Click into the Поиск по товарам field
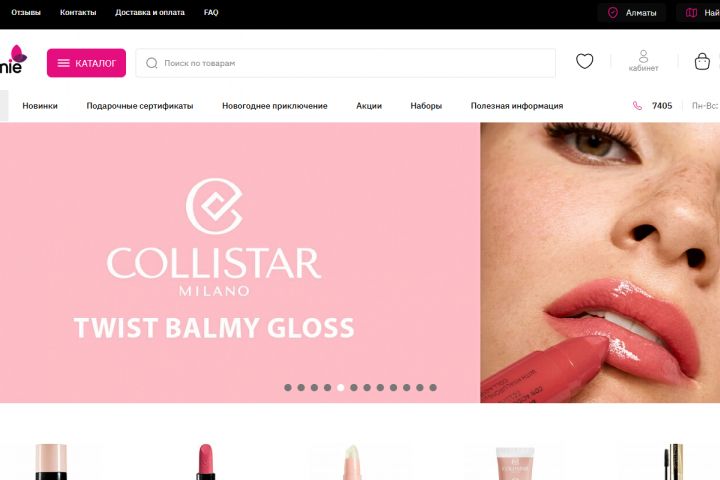 pos(345,63)
